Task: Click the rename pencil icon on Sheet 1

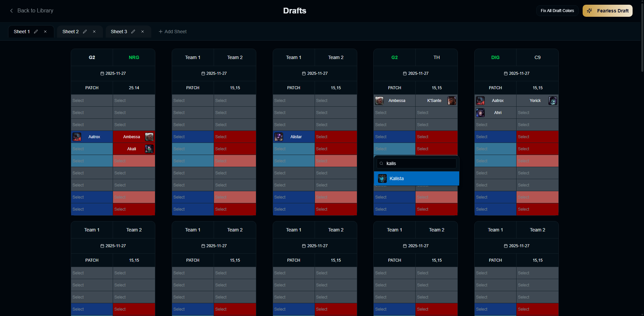Action: 36,31
